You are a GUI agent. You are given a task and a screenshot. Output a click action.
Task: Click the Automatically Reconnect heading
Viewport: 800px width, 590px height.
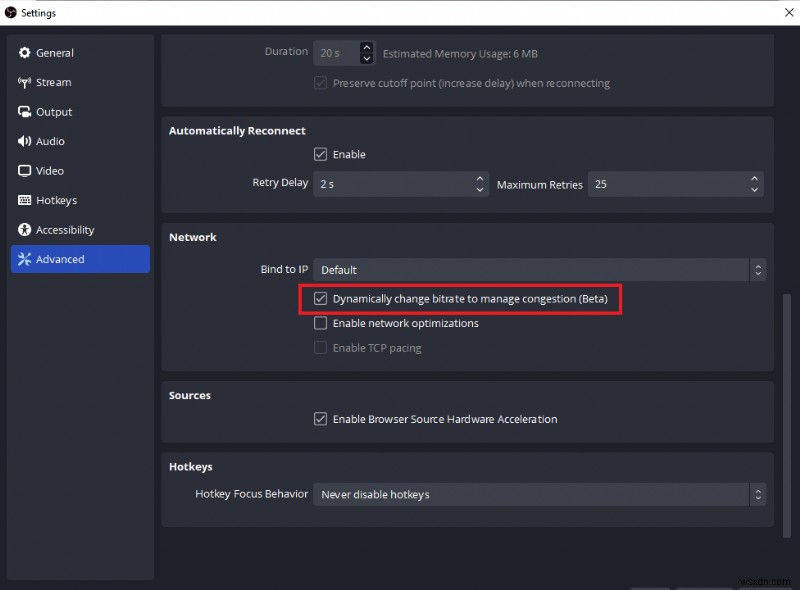coord(237,131)
